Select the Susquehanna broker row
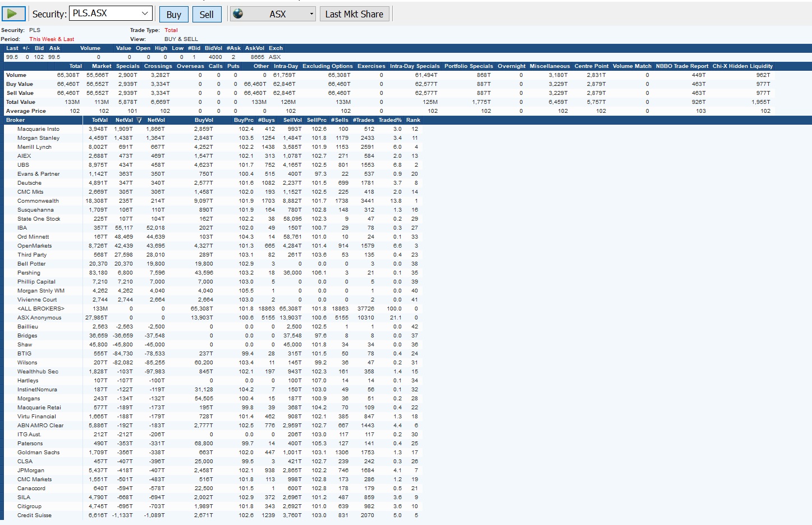 213,210
